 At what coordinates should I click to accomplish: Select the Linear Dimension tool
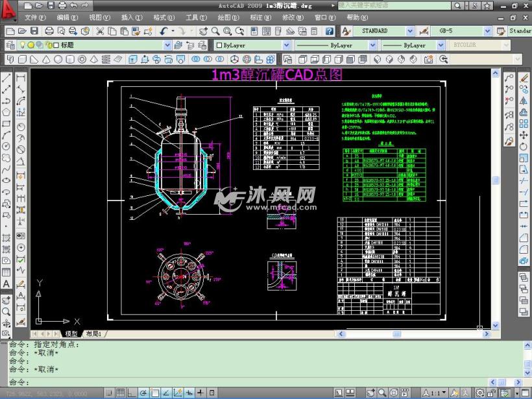(21, 77)
